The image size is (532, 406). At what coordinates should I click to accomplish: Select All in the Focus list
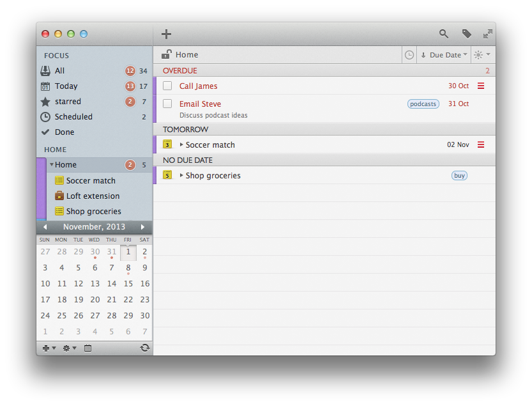[95, 71]
